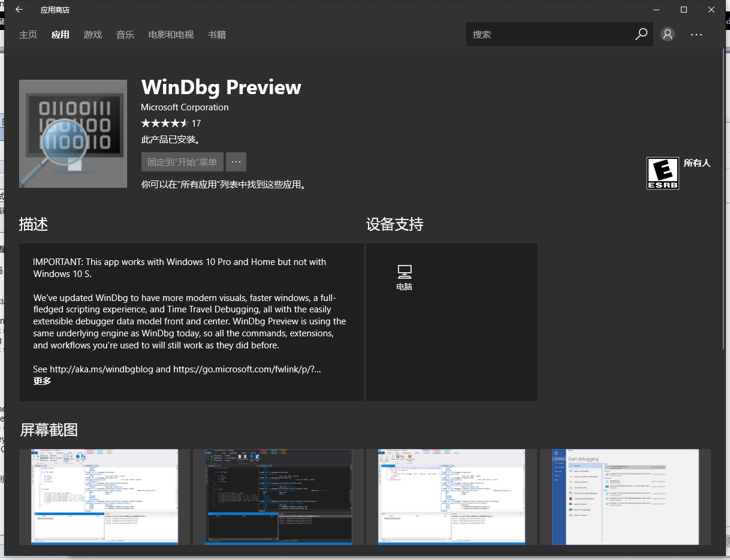
Task: Click the 所有人 rating label
Action: [x=697, y=163]
